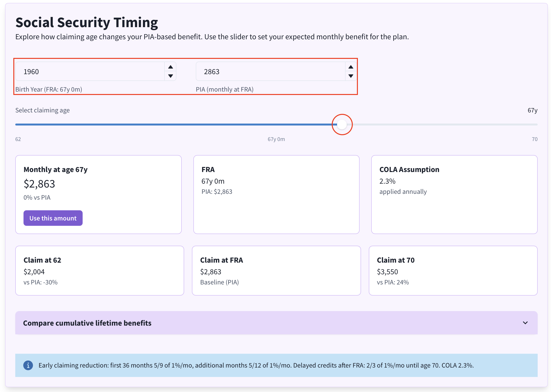Select the Claim at FRA card
The height and width of the screenshot is (392, 551).
[276, 271]
